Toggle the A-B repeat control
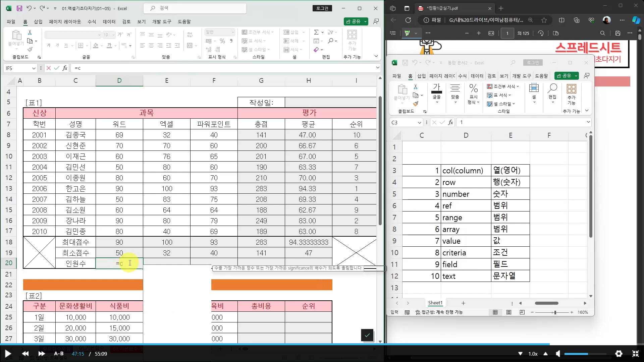644x362 pixels. pyautogui.click(x=59, y=354)
